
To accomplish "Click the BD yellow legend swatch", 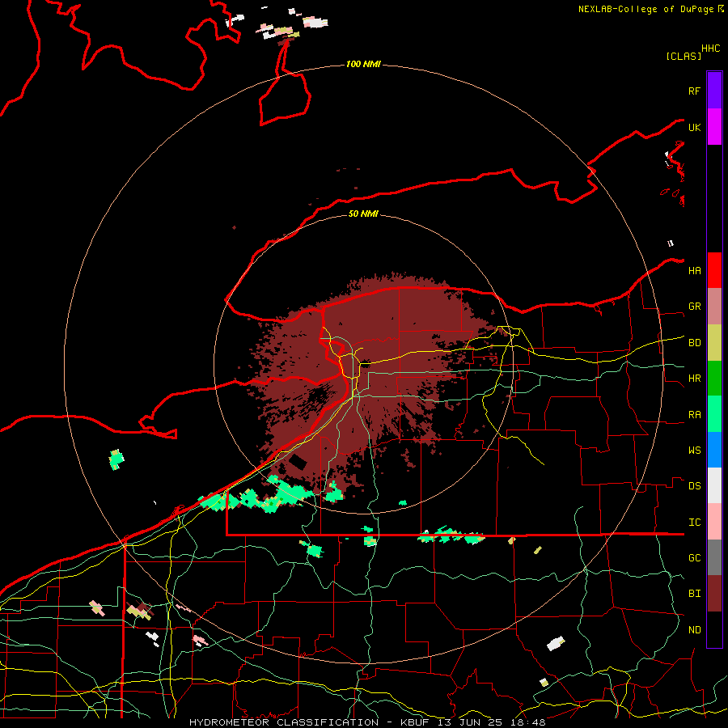I will [714, 343].
